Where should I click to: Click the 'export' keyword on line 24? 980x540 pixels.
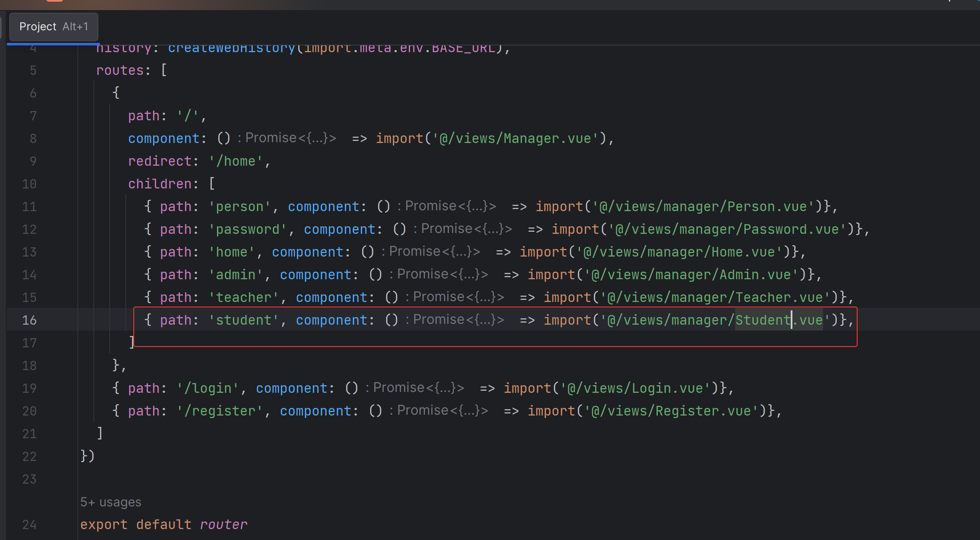tap(104, 524)
